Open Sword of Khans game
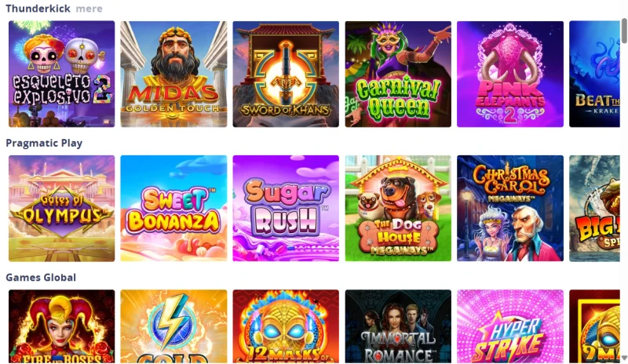The height and width of the screenshot is (364, 628). (286, 74)
